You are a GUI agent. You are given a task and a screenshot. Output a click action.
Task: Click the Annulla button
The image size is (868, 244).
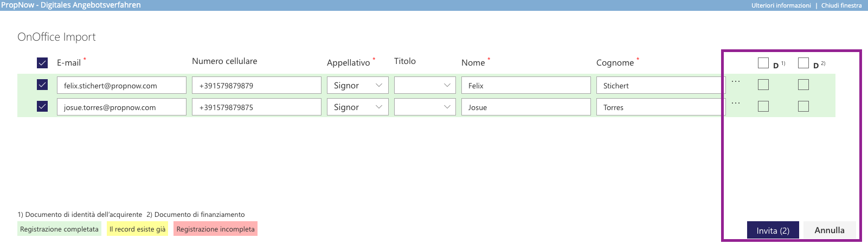[x=829, y=230]
